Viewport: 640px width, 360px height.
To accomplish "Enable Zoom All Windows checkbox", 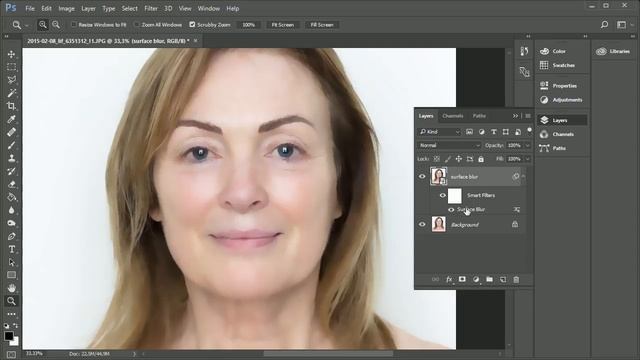I will tap(137, 25).
